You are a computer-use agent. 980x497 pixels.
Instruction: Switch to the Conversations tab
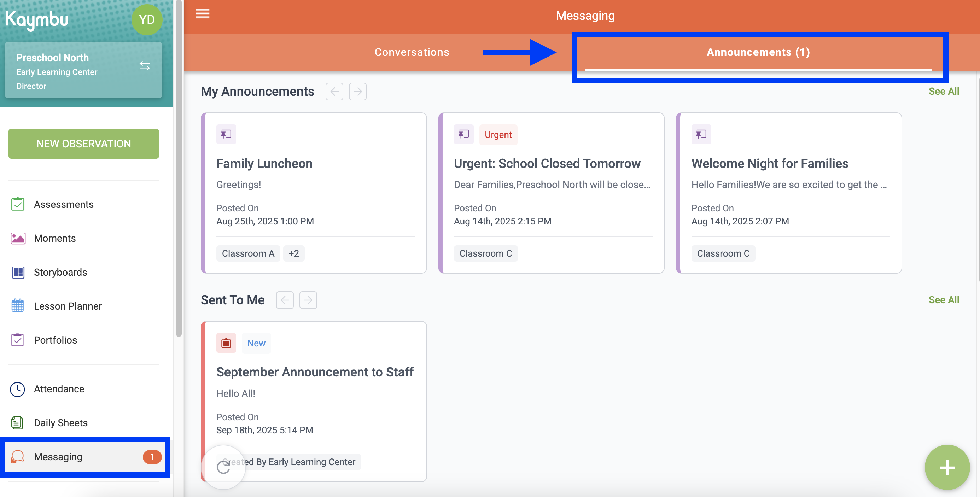[x=412, y=52]
